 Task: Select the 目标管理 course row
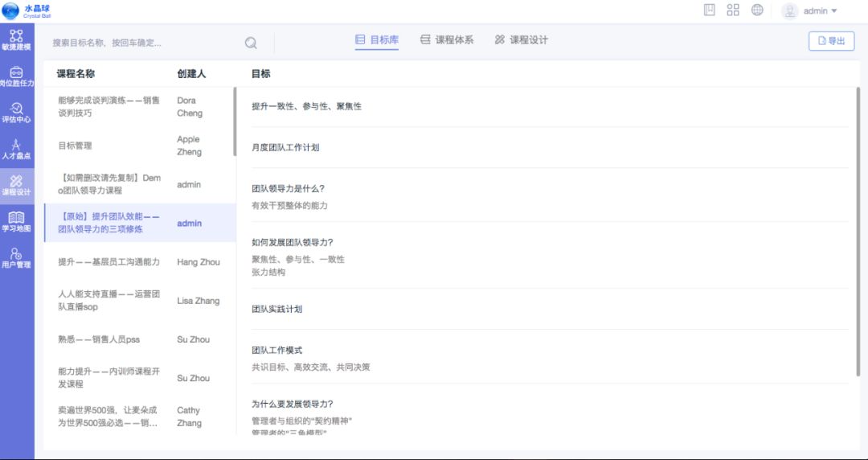pyautogui.click(x=76, y=146)
